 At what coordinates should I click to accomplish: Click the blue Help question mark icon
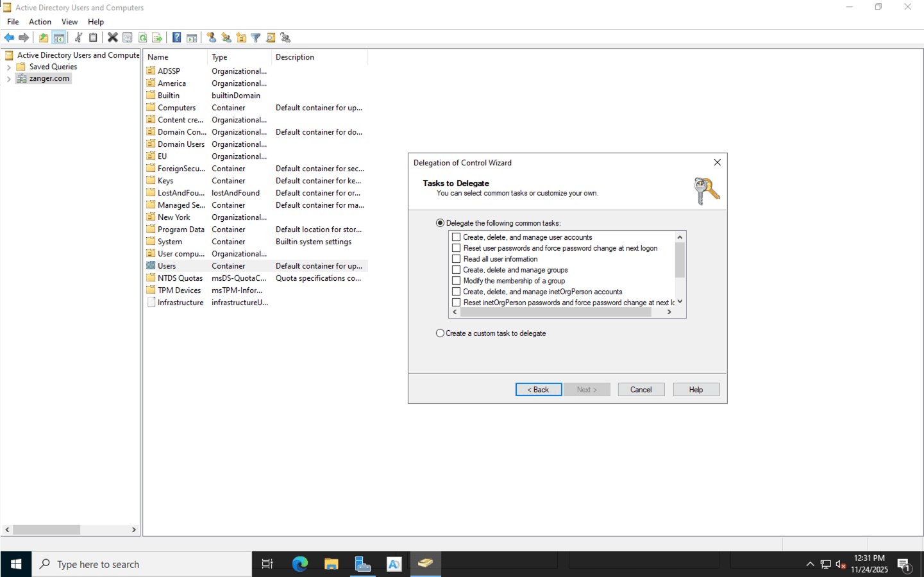click(176, 38)
